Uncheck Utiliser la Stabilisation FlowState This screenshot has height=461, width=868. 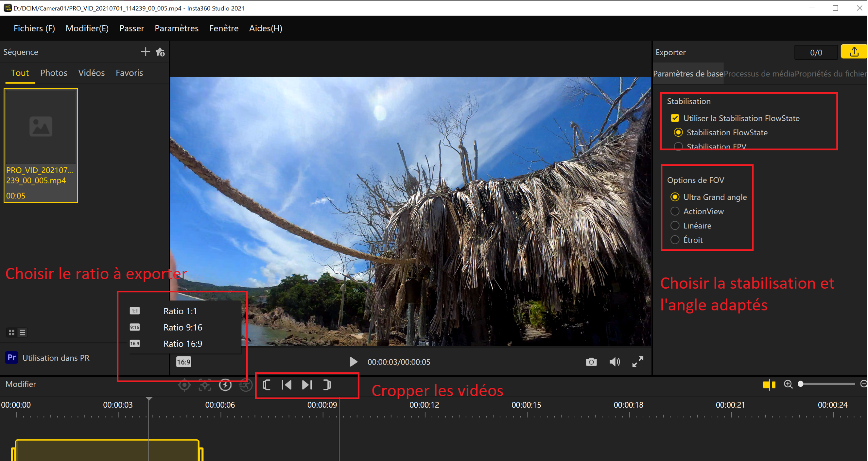(x=675, y=118)
